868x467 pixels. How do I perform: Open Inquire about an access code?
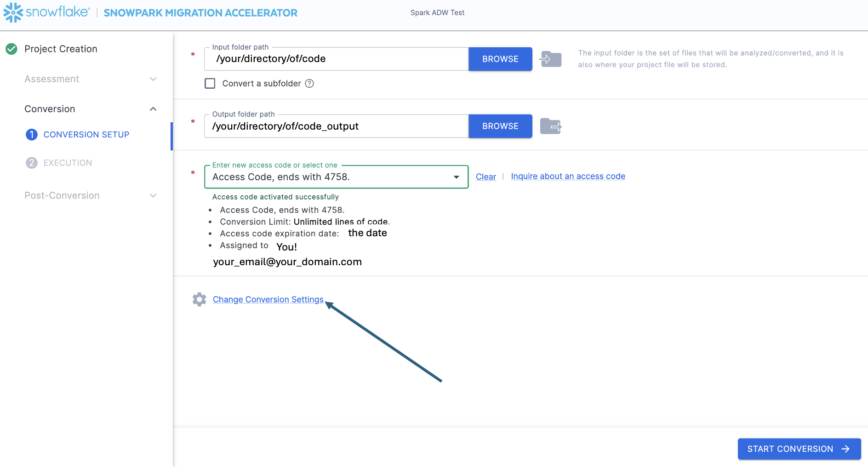coord(568,176)
